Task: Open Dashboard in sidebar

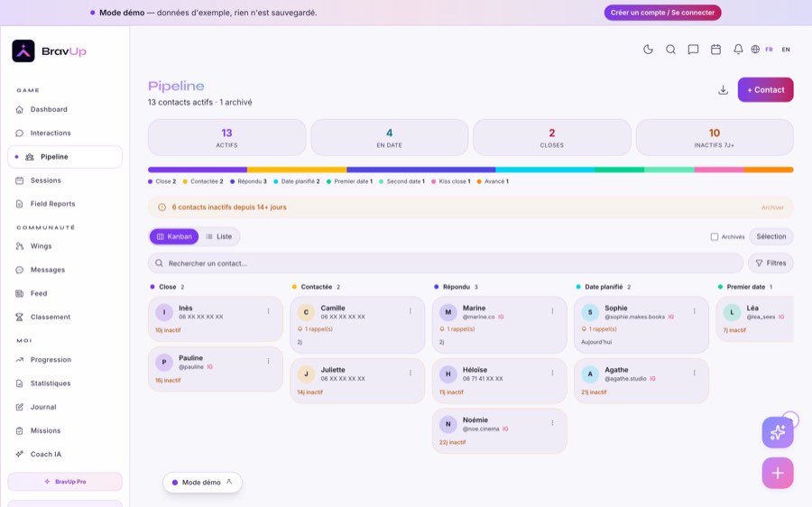Action: [65, 109]
